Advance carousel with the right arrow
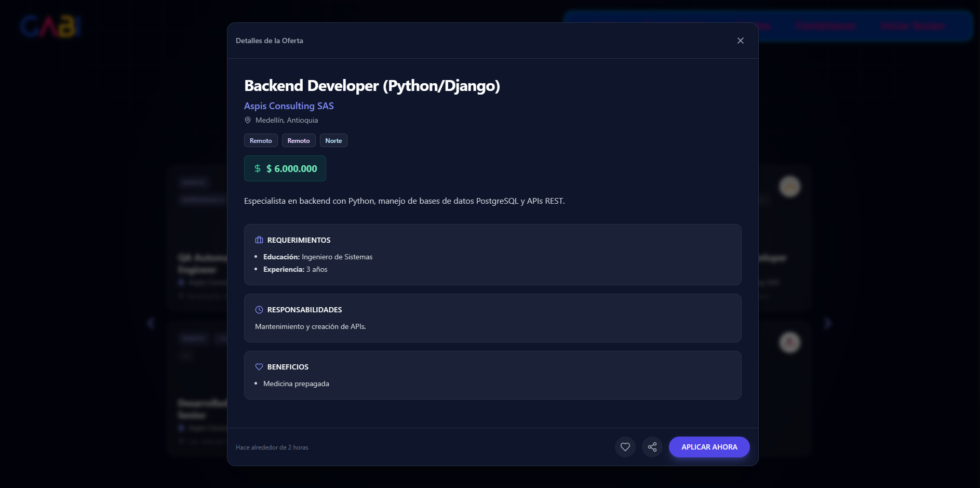This screenshot has height=488, width=980. click(x=827, y=323)
